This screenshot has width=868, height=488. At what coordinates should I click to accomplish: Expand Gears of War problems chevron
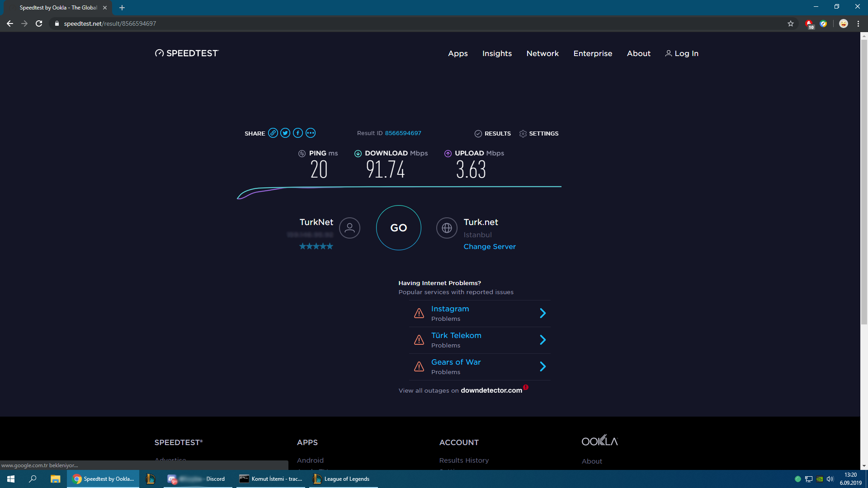click(543, 366)
